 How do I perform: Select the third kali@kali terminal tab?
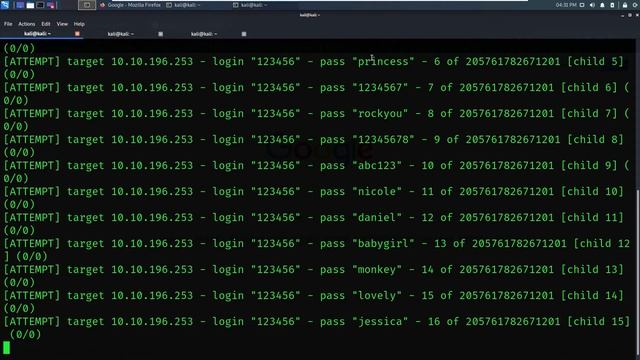pyautogui.click(x=204, y=34)
